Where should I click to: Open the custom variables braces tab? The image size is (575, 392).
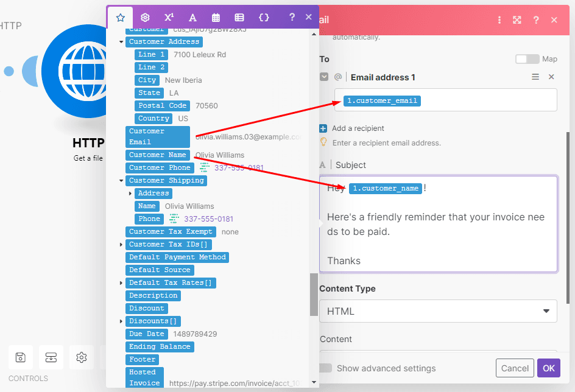264,17
